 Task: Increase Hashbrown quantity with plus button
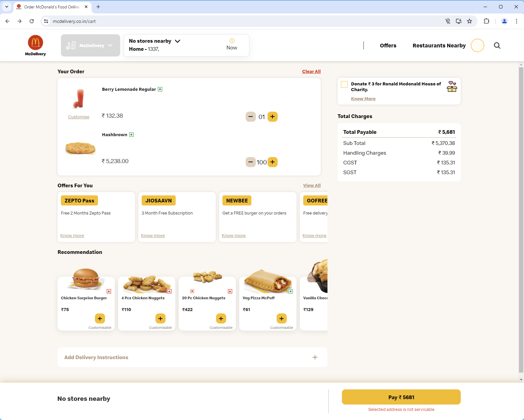(273, 162)
